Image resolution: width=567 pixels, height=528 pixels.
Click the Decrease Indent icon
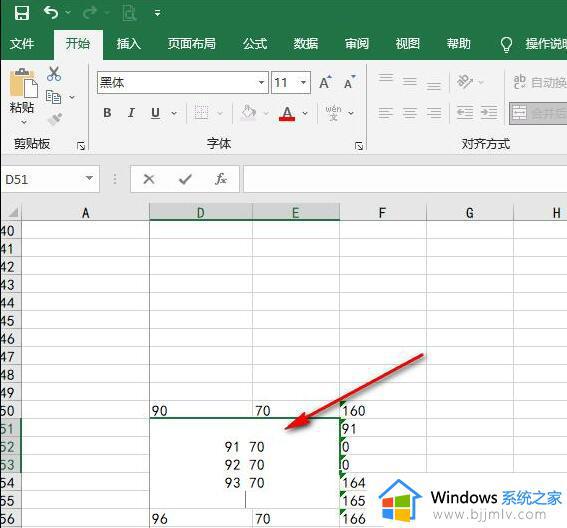point(465,113)
